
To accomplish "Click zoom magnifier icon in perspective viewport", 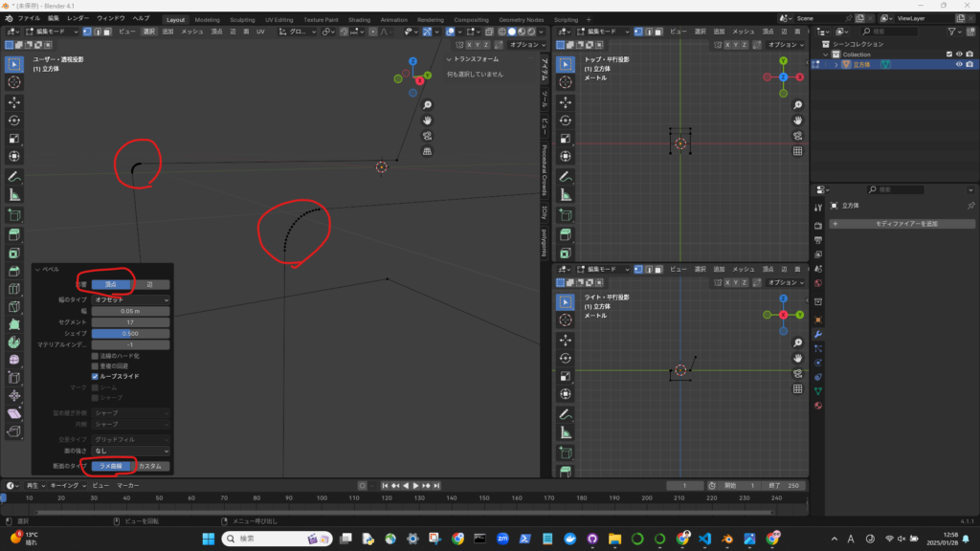I will (x=427, y=105).
